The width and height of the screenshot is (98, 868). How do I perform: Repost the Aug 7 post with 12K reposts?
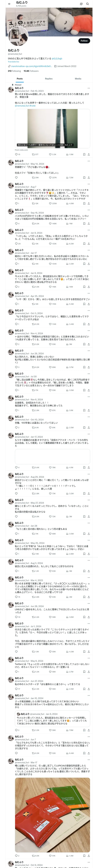pos(35,204)
